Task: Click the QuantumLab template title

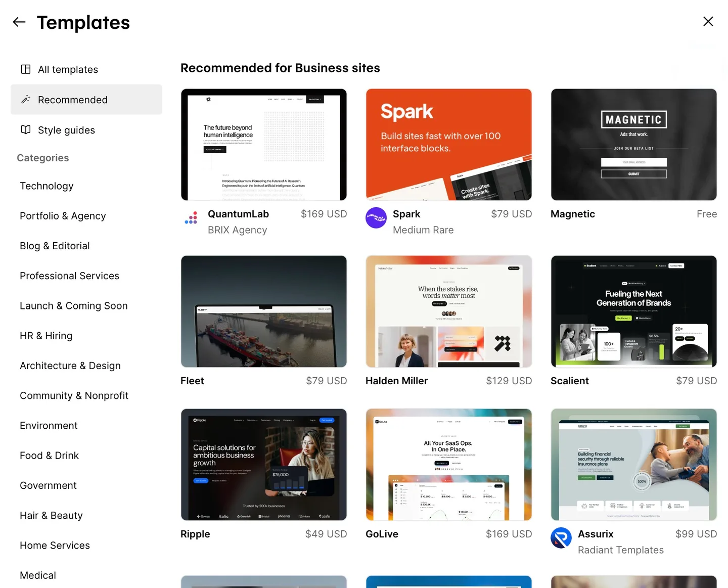Action: tap(238, 214)
